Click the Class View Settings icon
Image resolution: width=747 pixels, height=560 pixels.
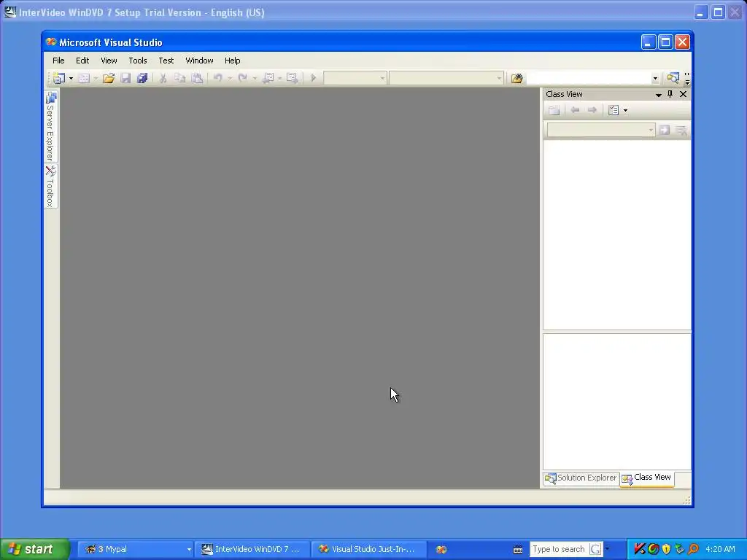(x=614, y=111)
